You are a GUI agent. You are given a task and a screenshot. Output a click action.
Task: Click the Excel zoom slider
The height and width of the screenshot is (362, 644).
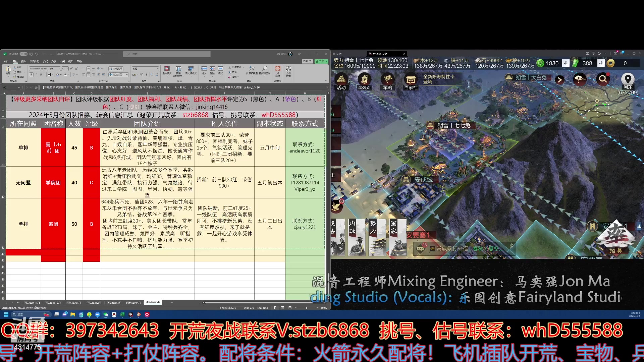click(306, 308)
